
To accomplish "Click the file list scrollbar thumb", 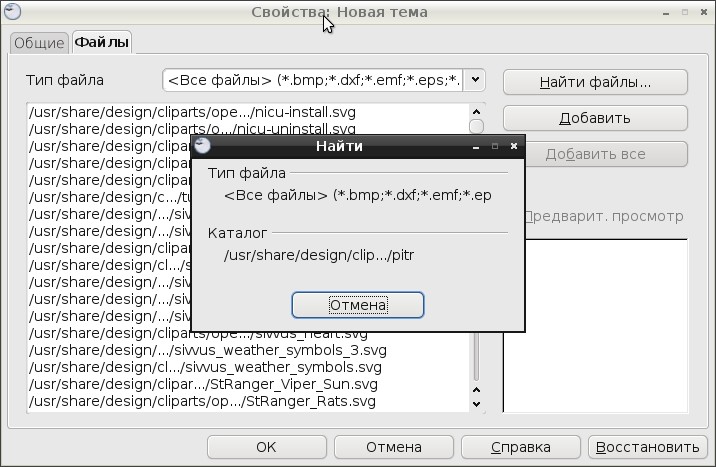I will tap(476, 126).
